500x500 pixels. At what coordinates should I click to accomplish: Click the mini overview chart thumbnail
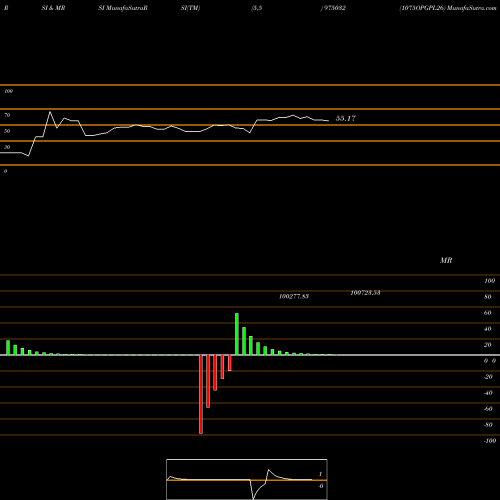point(247,479)
